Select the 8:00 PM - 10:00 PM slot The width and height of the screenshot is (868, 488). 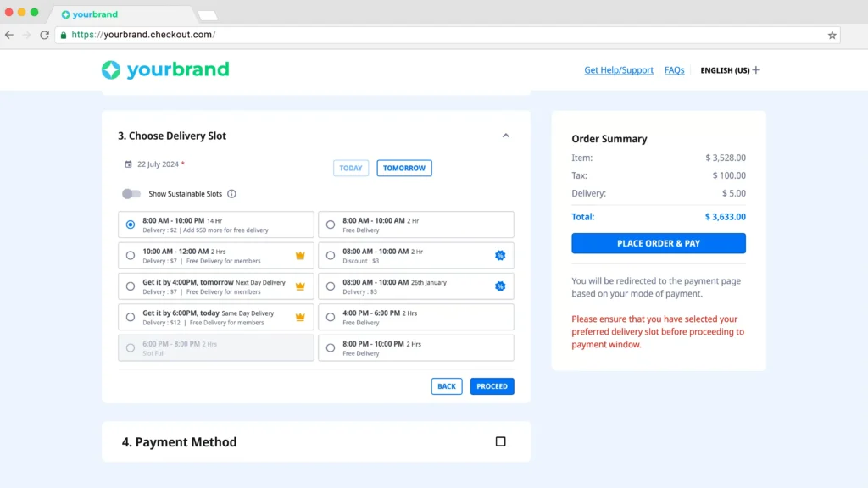(331, 348)
